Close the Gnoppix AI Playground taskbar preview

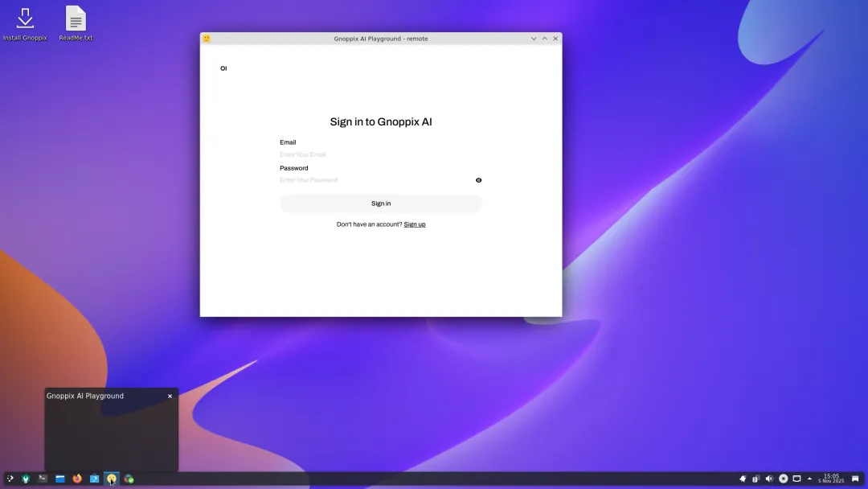pos(170,396)
